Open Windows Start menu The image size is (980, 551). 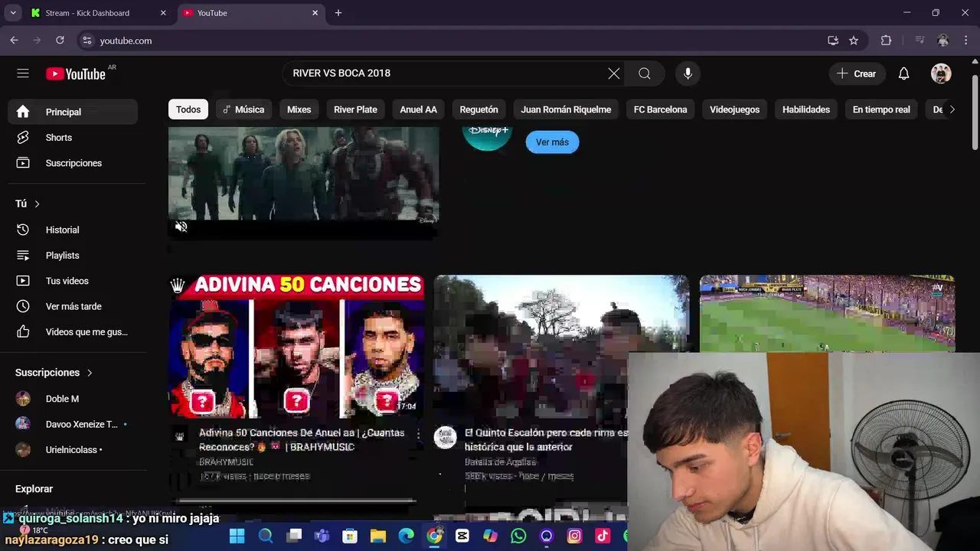tap(237, 536)
